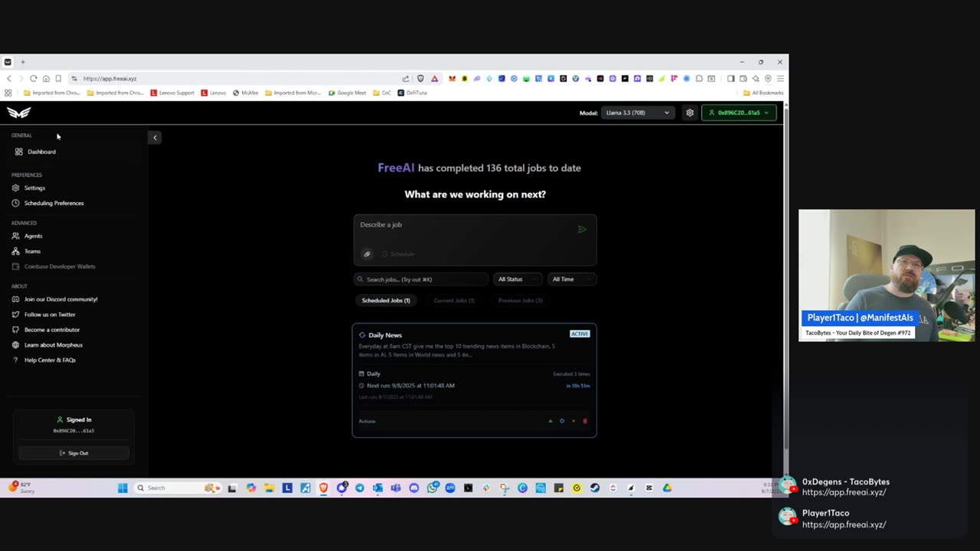The width and height of the screenshot is (980, 551).
Task: Click the green up-arrow action on Daily News
Action: tap(550, 421)
